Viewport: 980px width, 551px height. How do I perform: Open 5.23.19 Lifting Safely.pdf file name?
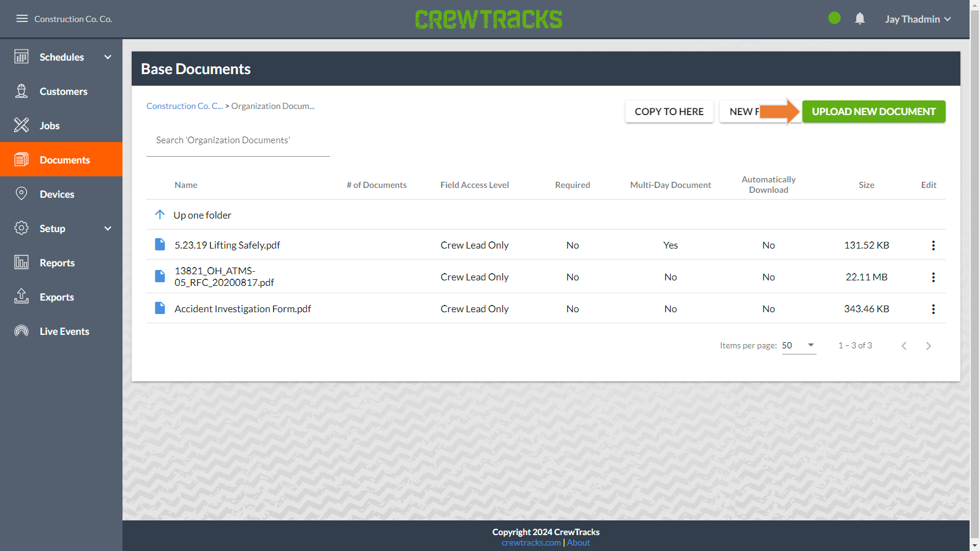(227, 245)
